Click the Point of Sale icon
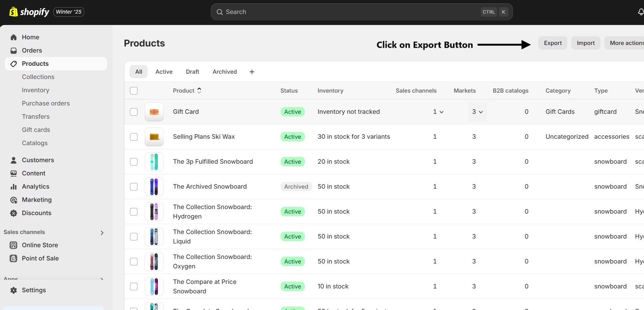This screenshot has height=310, width=644. click(14, 258)
